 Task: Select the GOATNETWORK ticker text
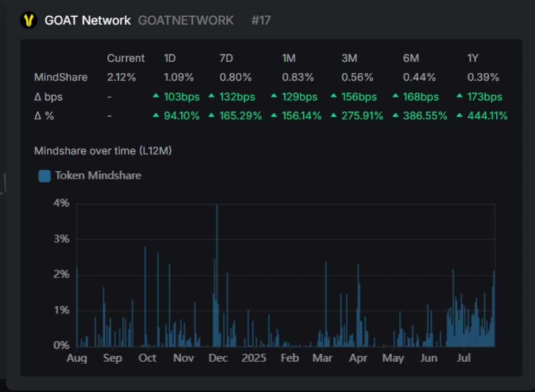click(x=185, y=20)
